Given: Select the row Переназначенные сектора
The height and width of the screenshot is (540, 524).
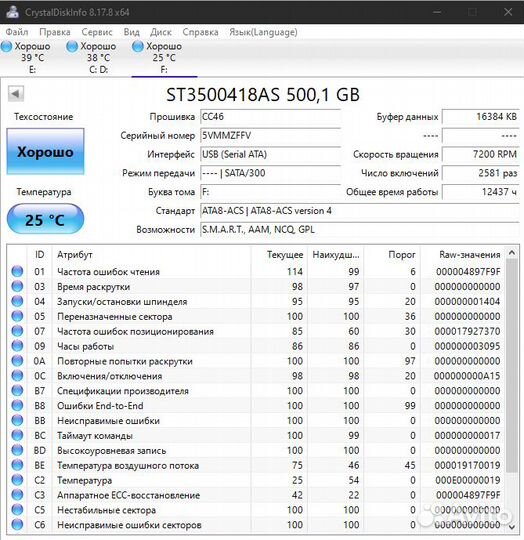Looking at the screenshot, I should (x=256, y=316).
